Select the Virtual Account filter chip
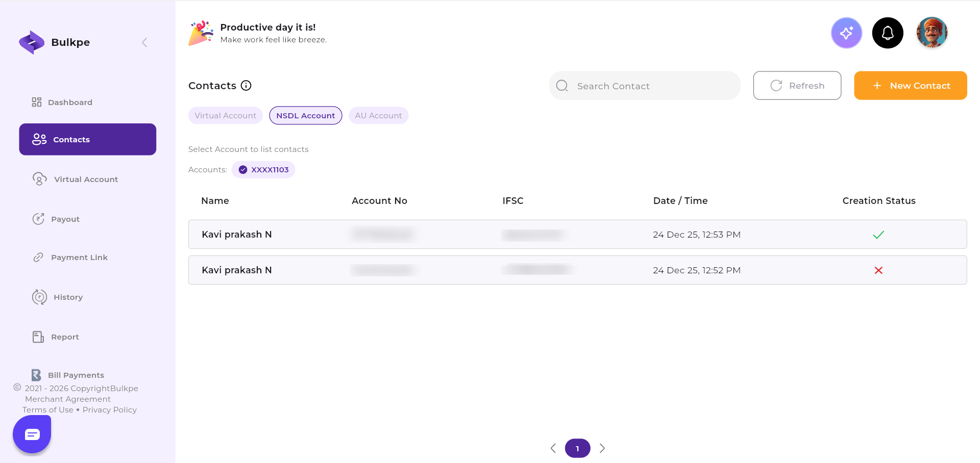The width and height of the screenshot is (980, 463). point(225,116)
